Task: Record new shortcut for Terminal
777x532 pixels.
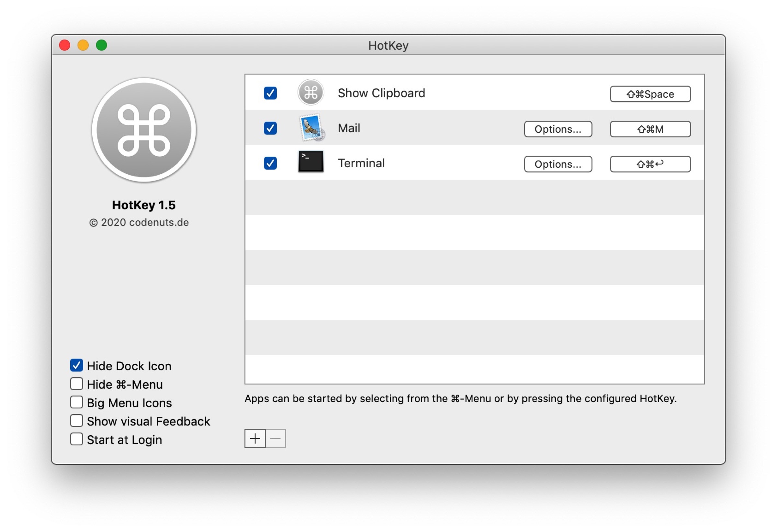Action: point(650,164)
